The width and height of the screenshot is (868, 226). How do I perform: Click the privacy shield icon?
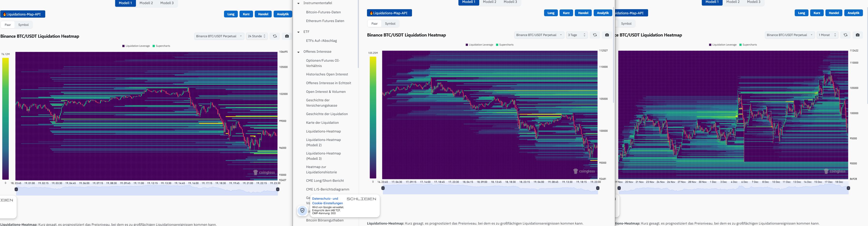point(302,211)
